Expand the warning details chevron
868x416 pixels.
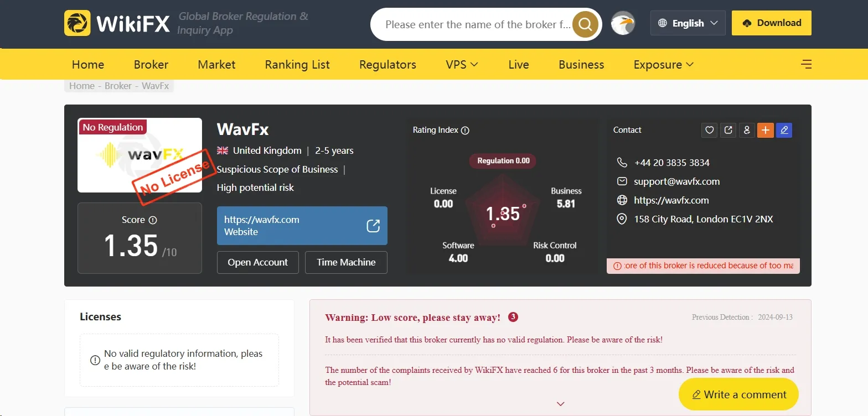pyautogui.click(x=561, y=404)
